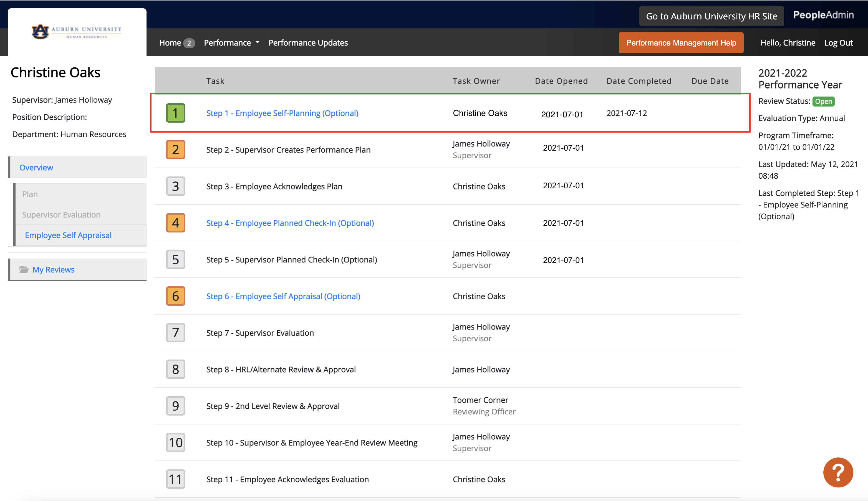Click the green step 1 number badge
The height and width of the screenshot is (501, 868).
176,113
